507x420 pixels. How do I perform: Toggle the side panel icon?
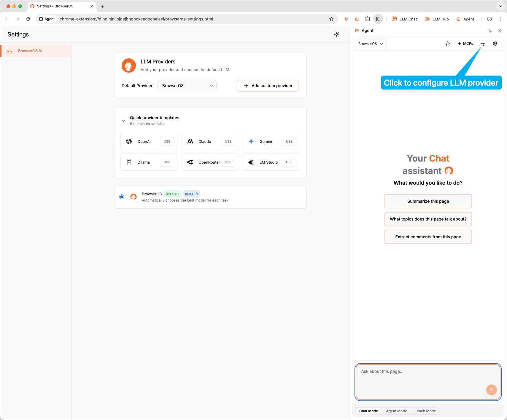coord(378,19)
